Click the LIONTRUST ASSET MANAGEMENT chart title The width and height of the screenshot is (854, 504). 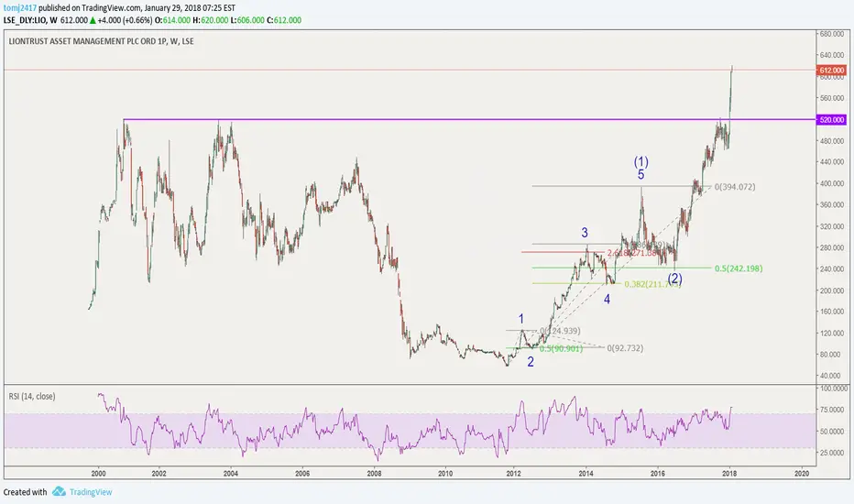pos(101,41)
